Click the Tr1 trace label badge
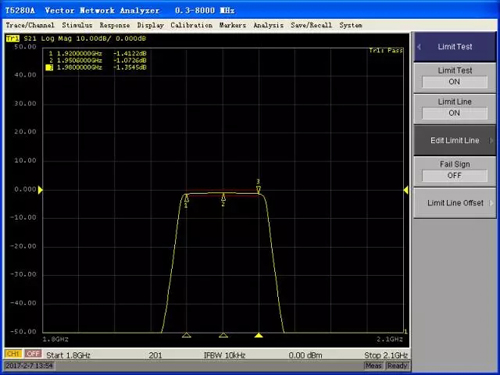The height and width of the screenshot is (375, 500). pos(13,39)
